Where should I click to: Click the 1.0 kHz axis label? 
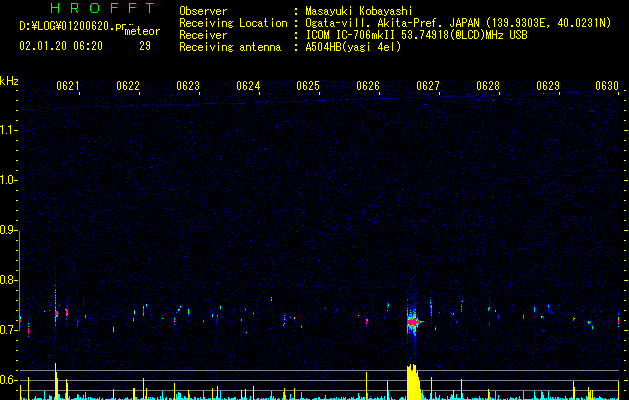tap(8, 180)
